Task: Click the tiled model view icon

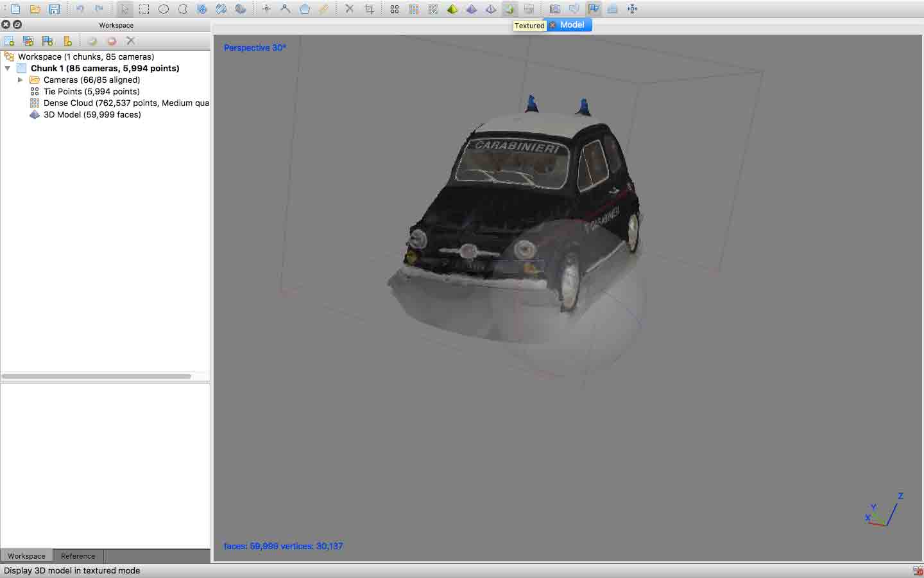Action: [529, 9]
